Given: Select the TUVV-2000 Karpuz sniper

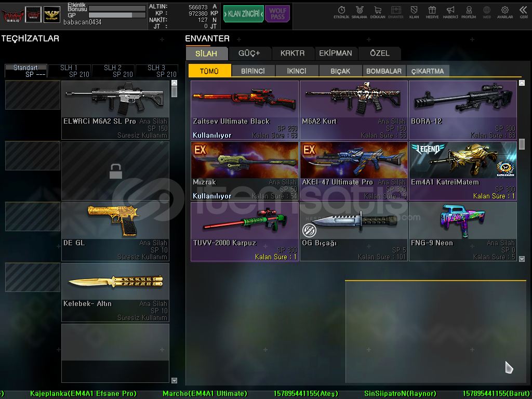Looking at the screenshot, I should 245,232.
